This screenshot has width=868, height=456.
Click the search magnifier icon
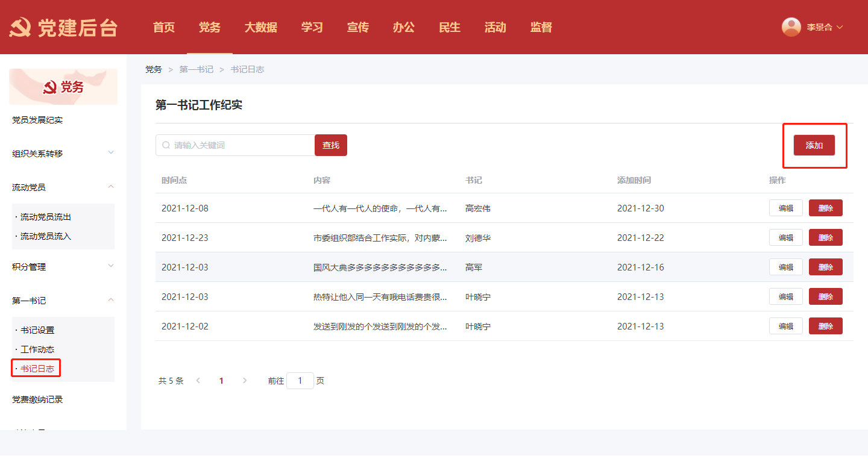tap(166, 145)
